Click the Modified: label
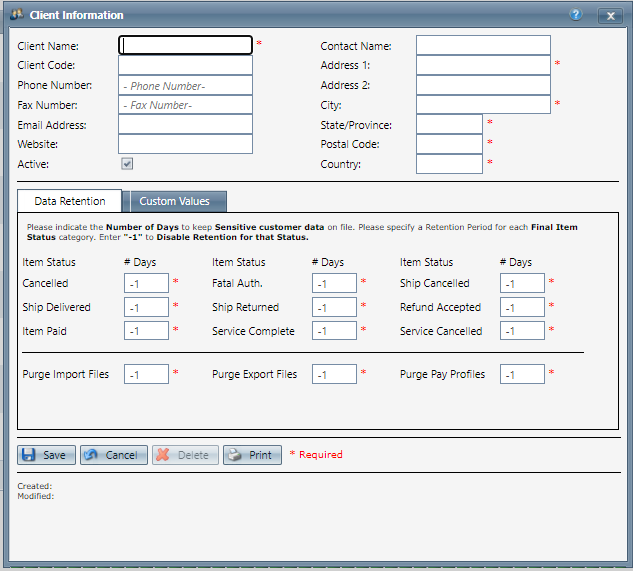Screen dimensions: 633x571 (36, 496)
